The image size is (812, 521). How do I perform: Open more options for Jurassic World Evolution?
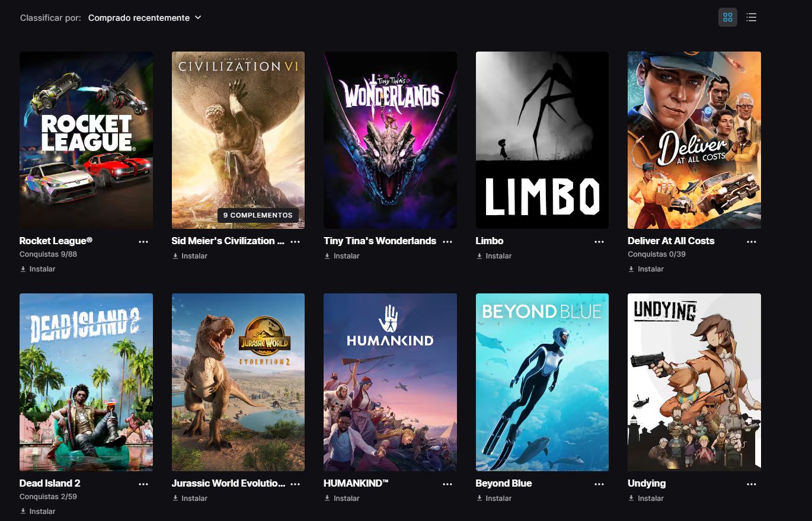pyautogui.click(x=295, y=484)
